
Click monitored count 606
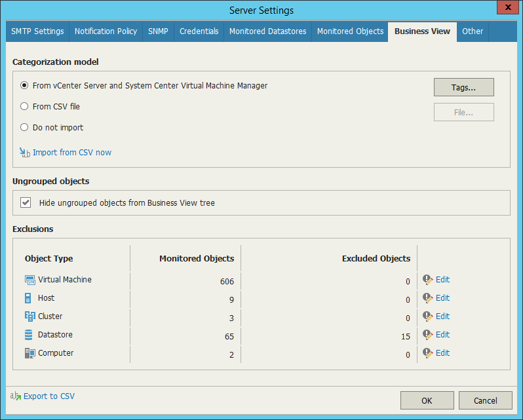coord(227,282)
